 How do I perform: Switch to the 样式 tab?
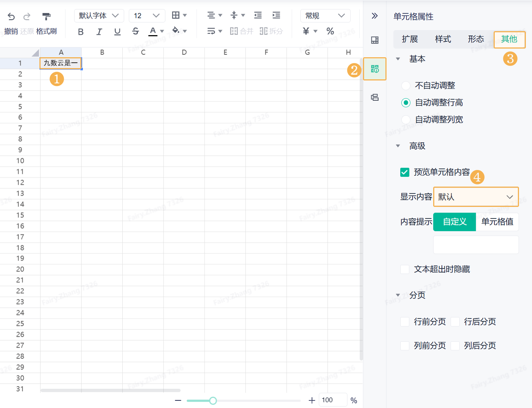pyautogui.click(x=443, y=39)
